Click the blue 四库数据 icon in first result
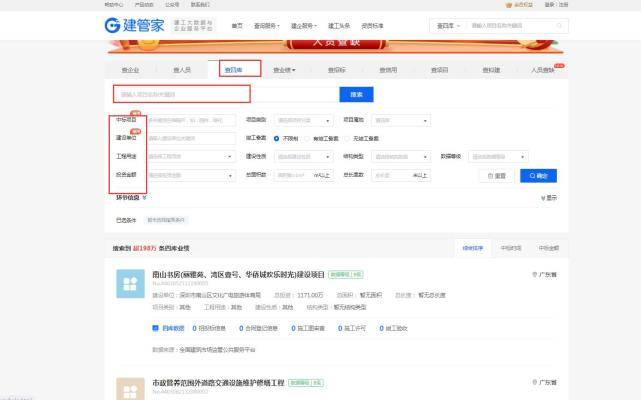Viewport: 641px width, 400px height. (x=155, y=328)
